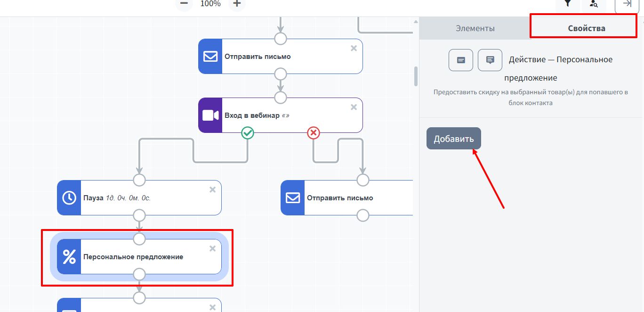
Task: Select envelope icon of Отправить письмо block under the red cross
Action: pos(292,198)
